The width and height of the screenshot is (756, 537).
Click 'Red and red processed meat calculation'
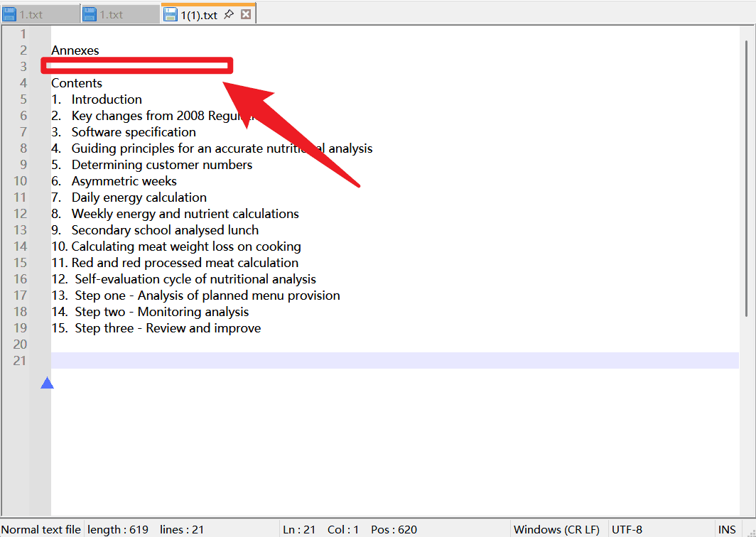[185, 264]
